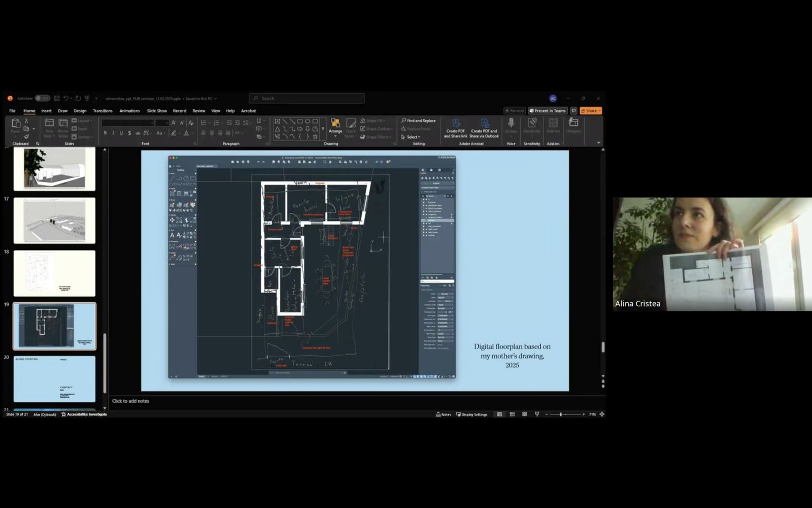Toggle the AutoSave switch
Screen dimensions: 812x508
[42, 99]
